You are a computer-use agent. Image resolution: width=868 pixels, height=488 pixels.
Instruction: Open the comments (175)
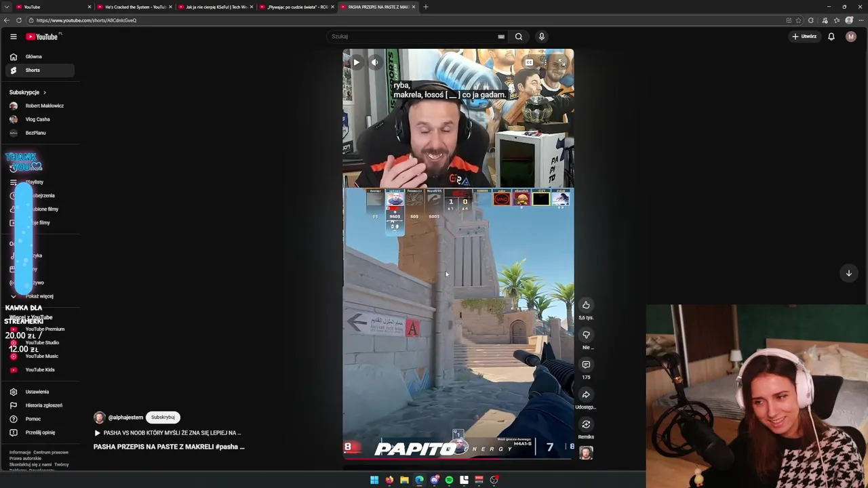tap(586, 365)
